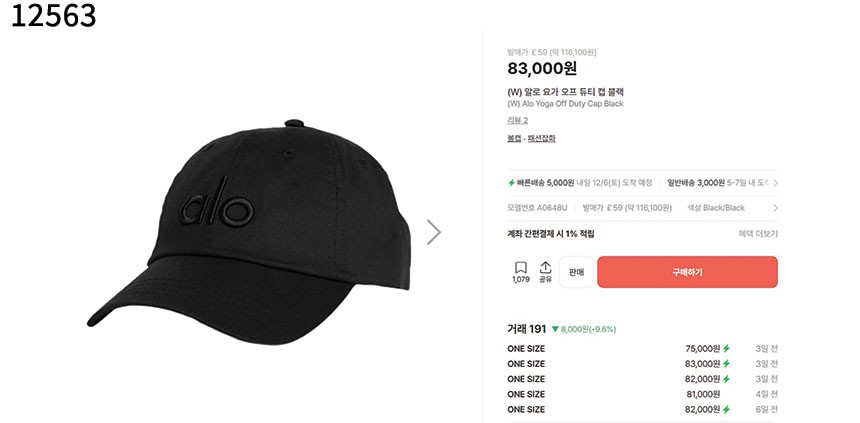Click the share (공유) icon
This screenshot has width=860, height=423.
point(545,268)
